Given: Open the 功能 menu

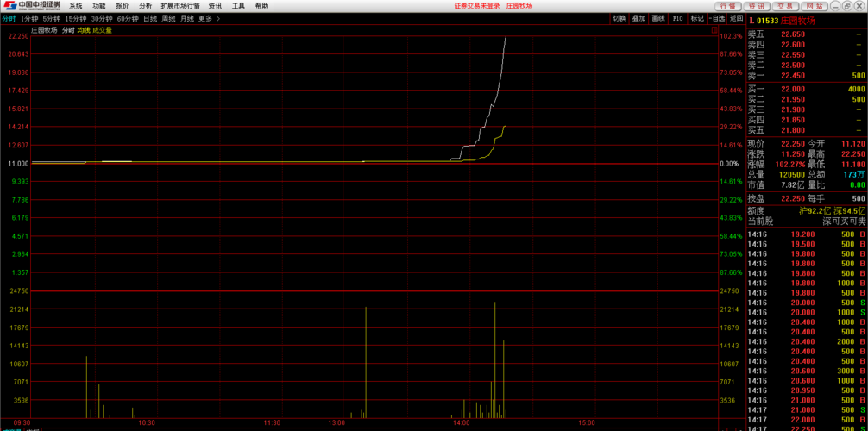Looking at the screenshot, I should [98, 6].
